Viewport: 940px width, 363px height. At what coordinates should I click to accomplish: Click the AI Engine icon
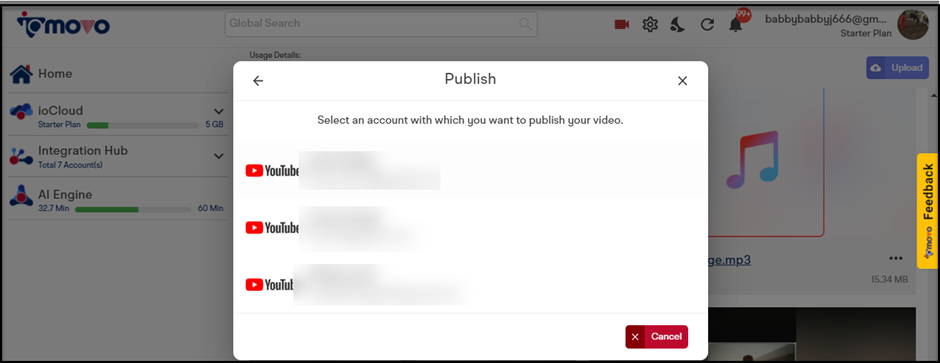21,195
